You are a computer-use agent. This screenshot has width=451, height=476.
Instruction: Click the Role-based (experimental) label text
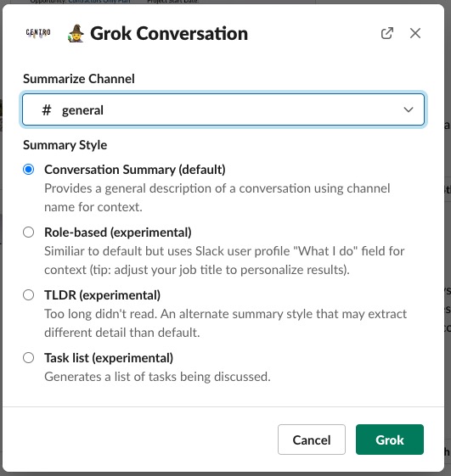(x=118, y=232)
